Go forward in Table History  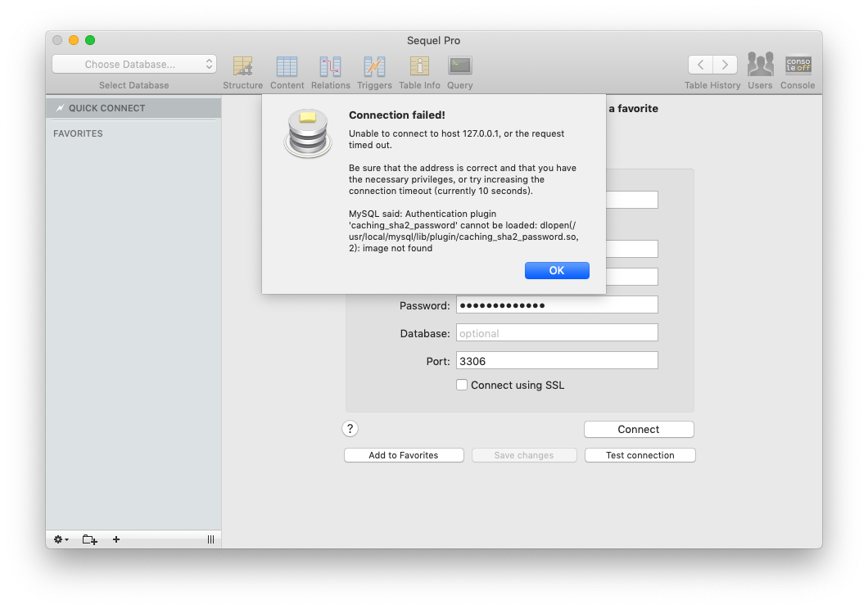pos(726,65)
